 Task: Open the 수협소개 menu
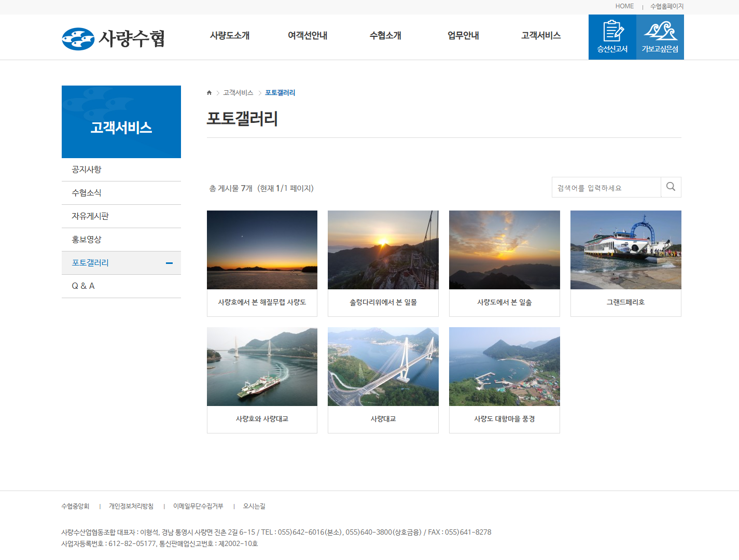(x=385, y=35)
